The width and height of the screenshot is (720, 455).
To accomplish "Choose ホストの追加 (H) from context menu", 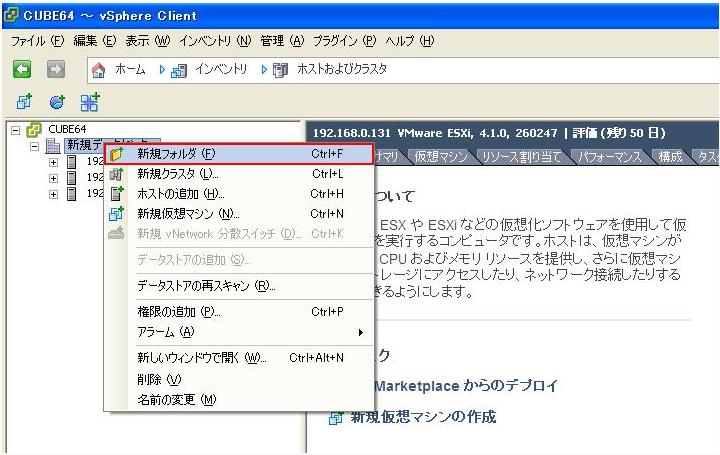I will click(x=238, y=194).
